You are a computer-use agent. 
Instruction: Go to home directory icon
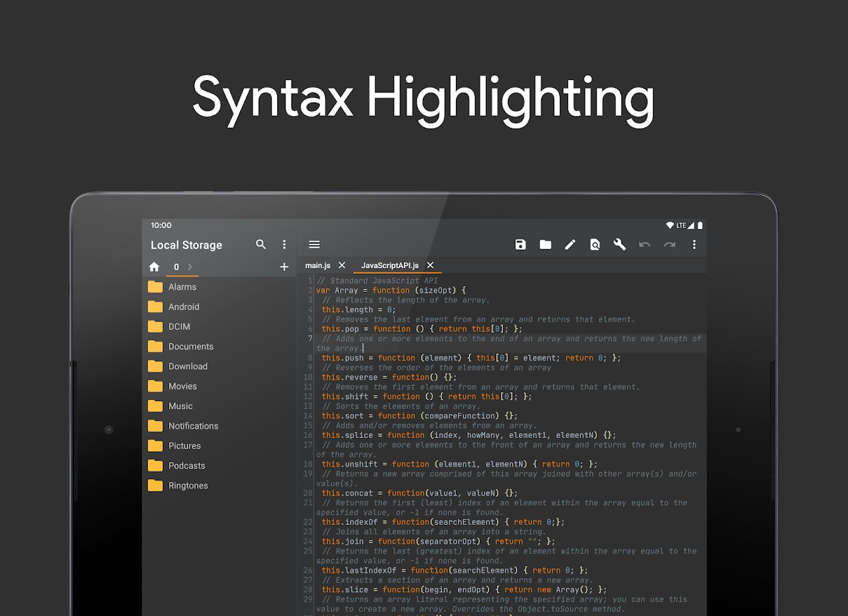click(x=154, y=267)
